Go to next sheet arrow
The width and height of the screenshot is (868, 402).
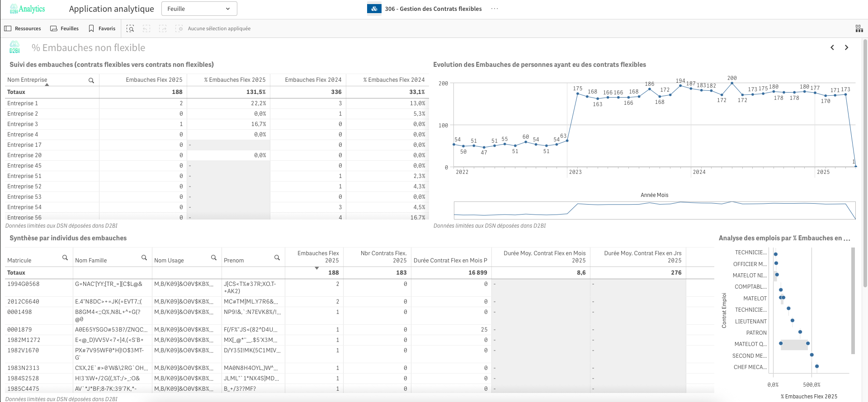[846, 47]
